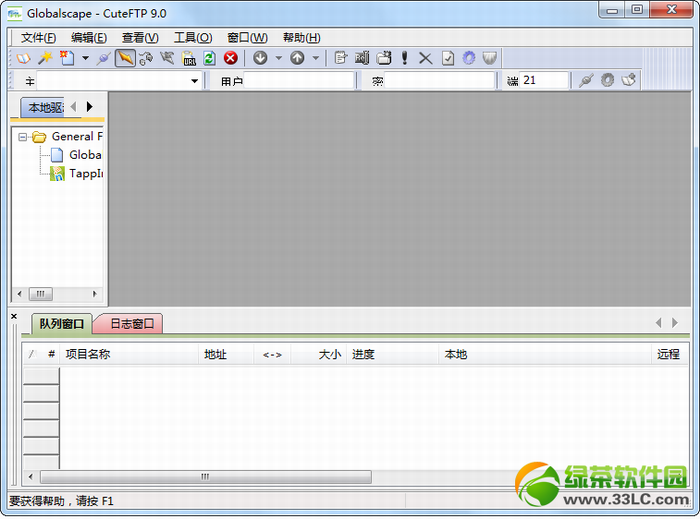Click the Disconnect icon in the main toolbar
This screenshot has height=519, width=700.
[167, 58]
